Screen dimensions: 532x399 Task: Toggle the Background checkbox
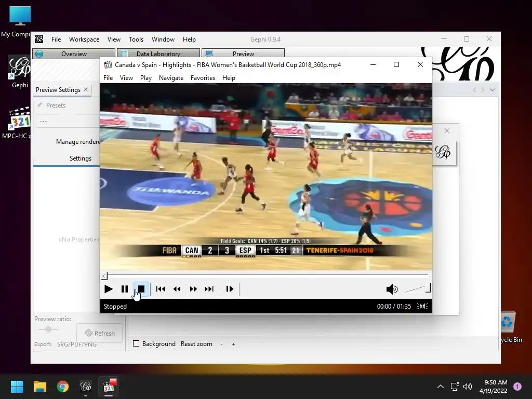(137, 344)
